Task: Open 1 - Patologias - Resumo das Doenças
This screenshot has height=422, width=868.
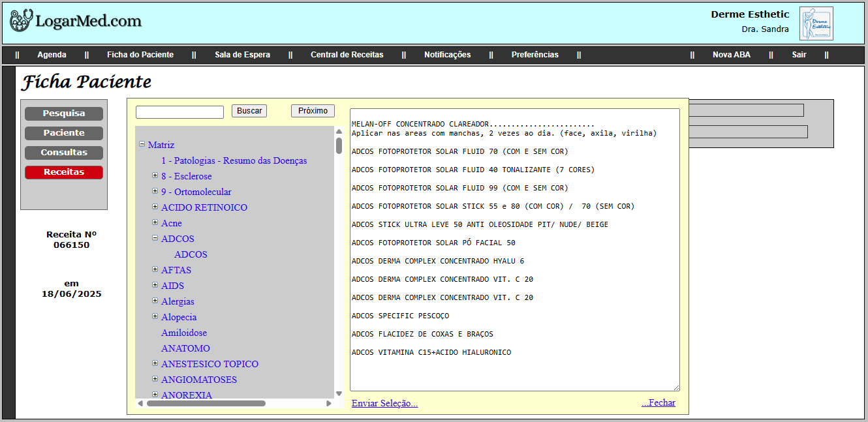Action: click(234, 160)
